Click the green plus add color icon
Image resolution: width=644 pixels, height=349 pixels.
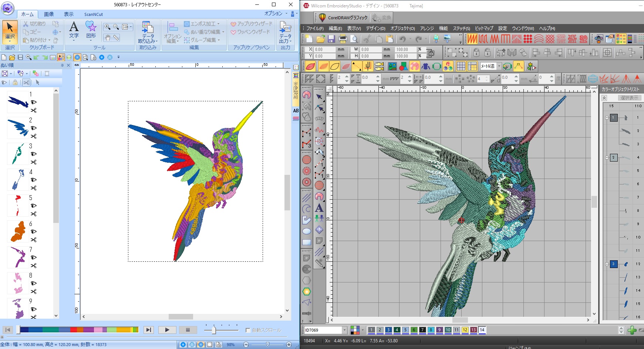(632, 330)
